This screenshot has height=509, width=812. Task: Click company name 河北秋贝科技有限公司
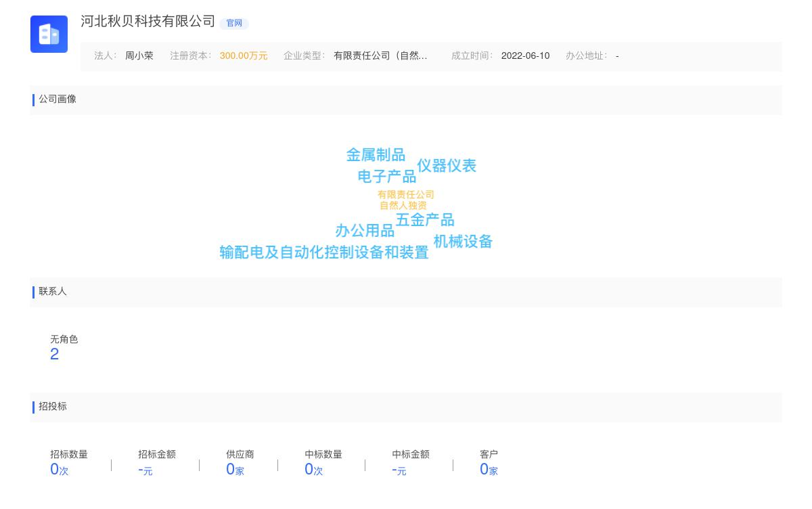point(148,22)
